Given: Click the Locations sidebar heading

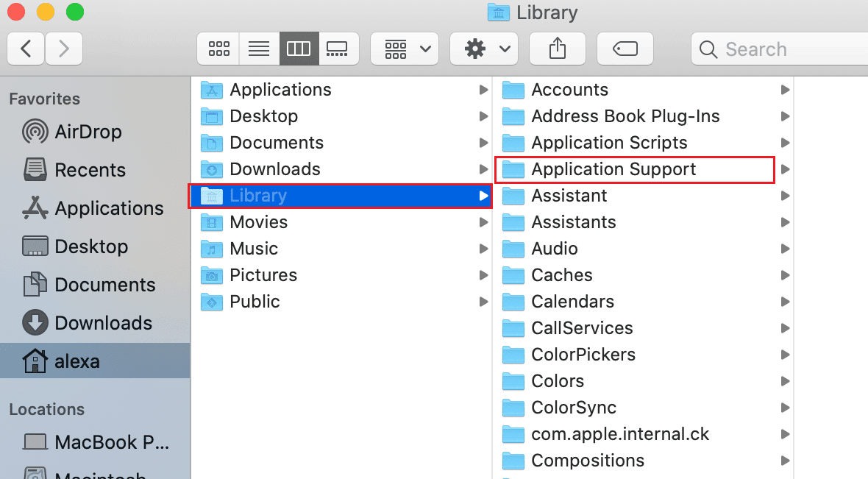Looking at the screenshot, I should tap(47, 409).
